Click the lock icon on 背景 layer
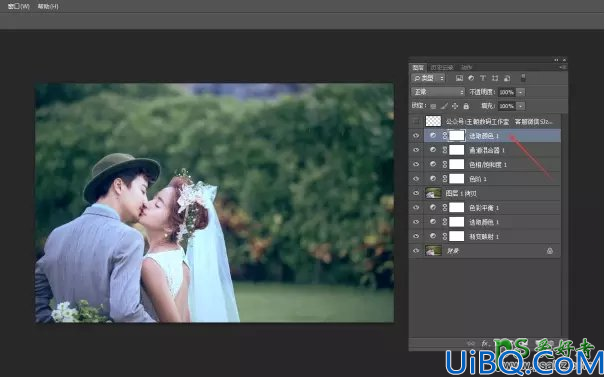 [x=550, y=251]
